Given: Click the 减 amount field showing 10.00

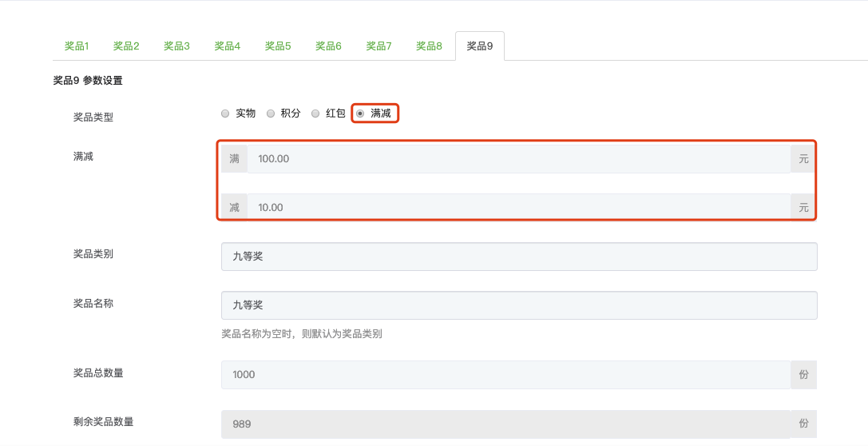Looking at the screenshot, I should (518, 208).
